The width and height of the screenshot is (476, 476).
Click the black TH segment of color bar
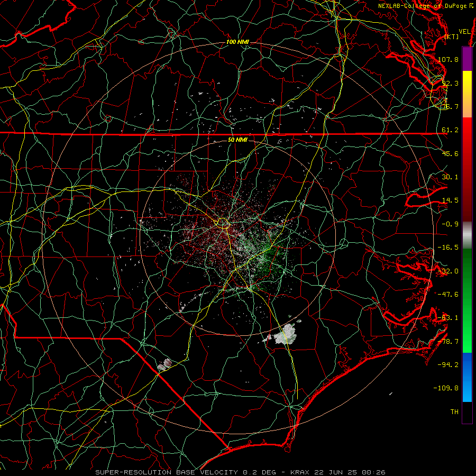click(467, 413)
